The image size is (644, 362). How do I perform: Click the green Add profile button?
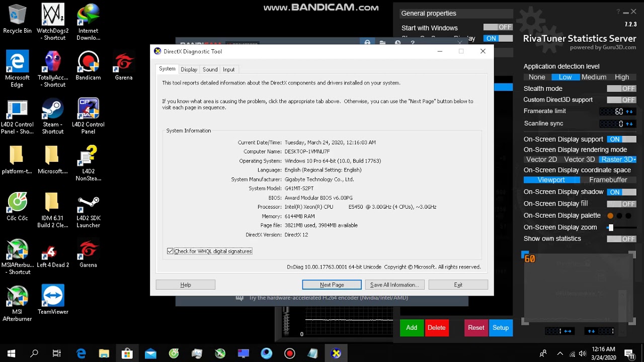tap(412, 328)
